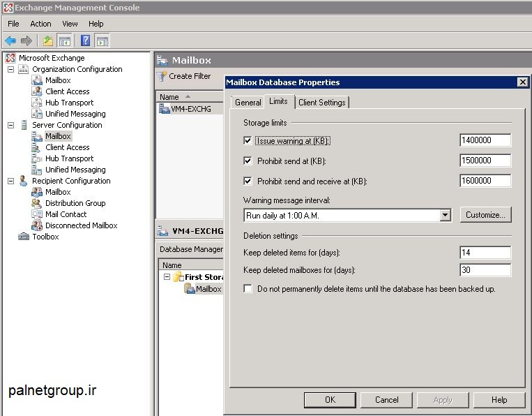Image resolution: width=532 pixels, height=416 pixels.
Task: Click the Back arrow toolbar icon
Action: [x=10, y=41]
